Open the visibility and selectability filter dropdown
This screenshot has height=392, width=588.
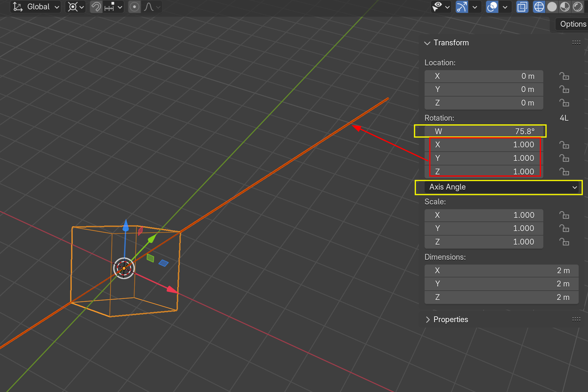(x=442, y=7)
